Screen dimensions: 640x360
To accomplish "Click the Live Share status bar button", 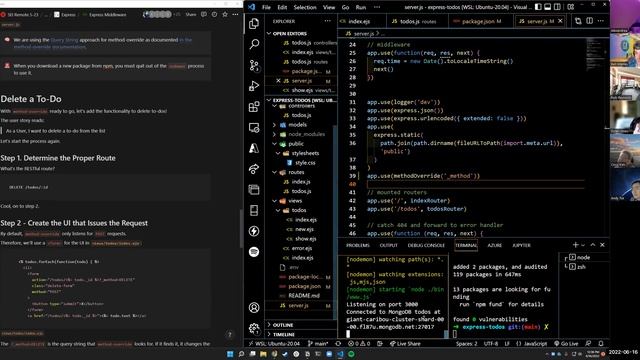I will point(405,344).
